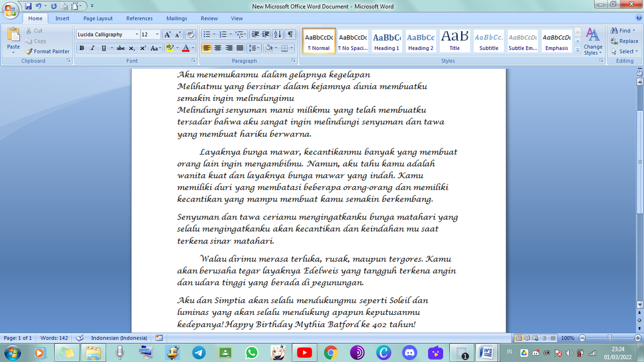Align text to the right
644x362 pixels.
228,48
